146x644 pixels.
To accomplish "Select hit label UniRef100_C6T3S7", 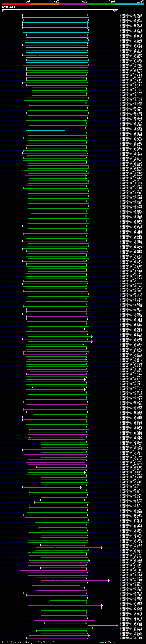I will [131, 123].
